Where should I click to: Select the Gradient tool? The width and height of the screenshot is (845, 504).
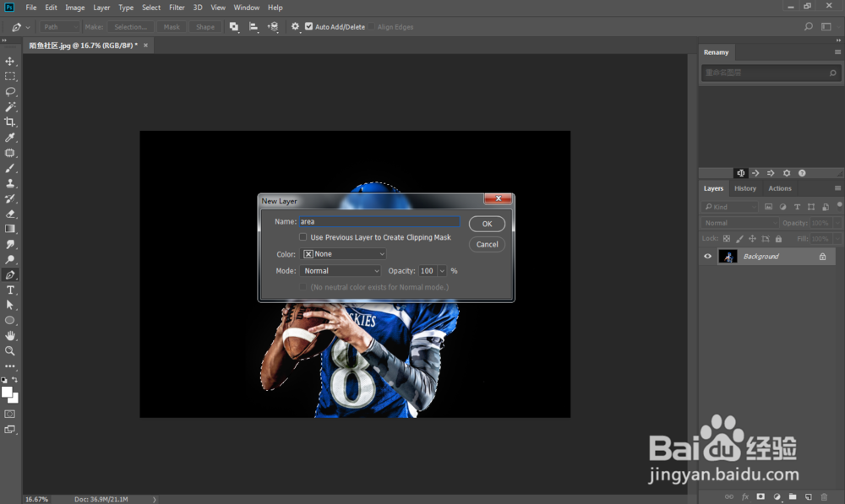[x=9, y=229]
